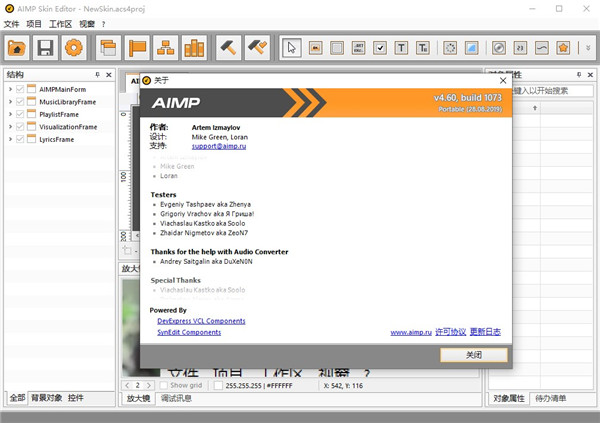Switch to 全部 tab
Viewport: 600px width, 423px height.
(x=17, y=398)
